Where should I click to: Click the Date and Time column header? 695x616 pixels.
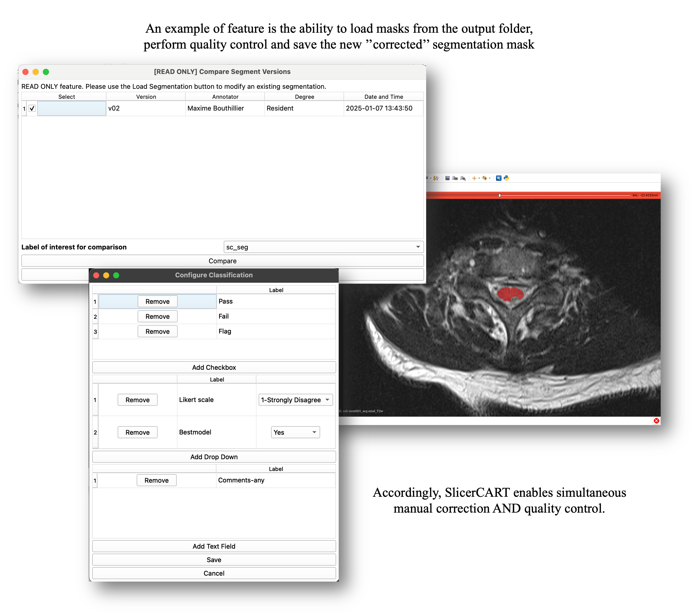(384, 97)
